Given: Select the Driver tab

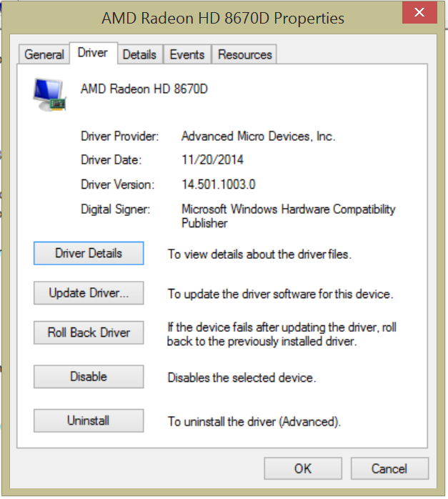Looking at the screenshot, I should [x=93, y=53].
